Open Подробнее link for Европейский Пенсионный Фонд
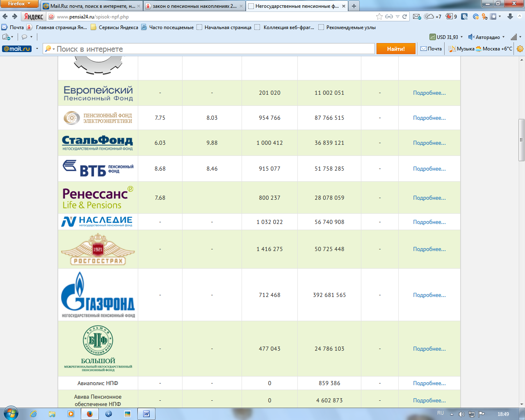The width and height of the screenshot is (525, 420). [x=429, y=93]
